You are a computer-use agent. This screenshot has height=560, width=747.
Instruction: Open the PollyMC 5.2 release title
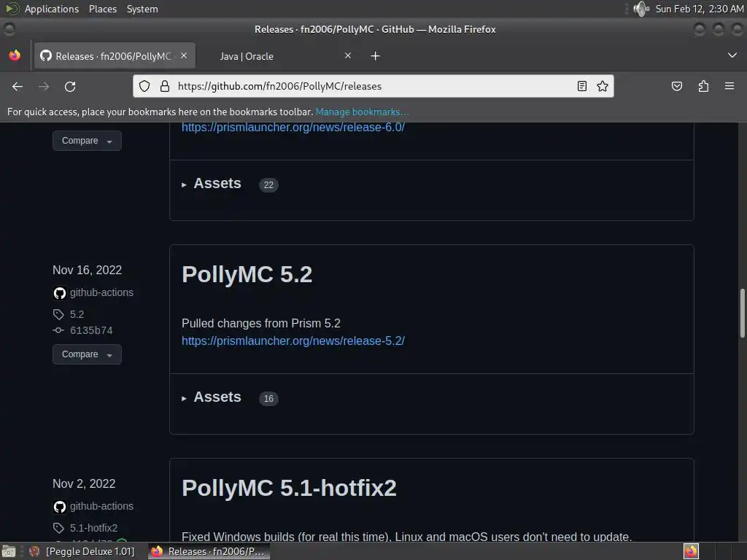click(x=247, y=274)
